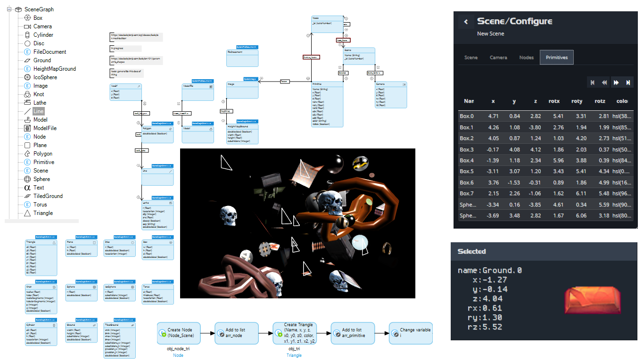Select the TiledGround entity in domain model

click(x=119, y=340)
